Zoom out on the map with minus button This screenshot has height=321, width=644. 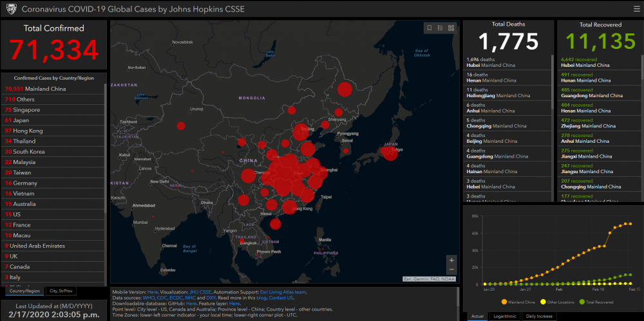(451, 270)
